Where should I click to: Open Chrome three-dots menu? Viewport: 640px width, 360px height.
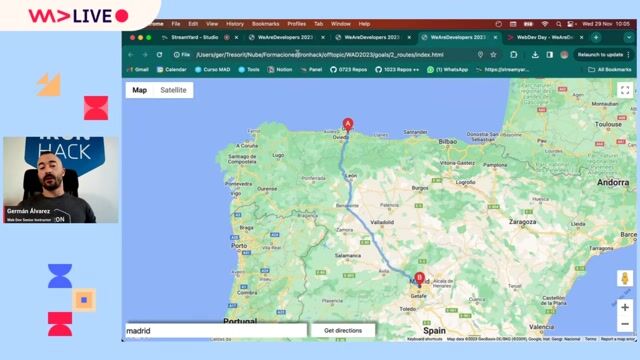(x=629, y=55)
